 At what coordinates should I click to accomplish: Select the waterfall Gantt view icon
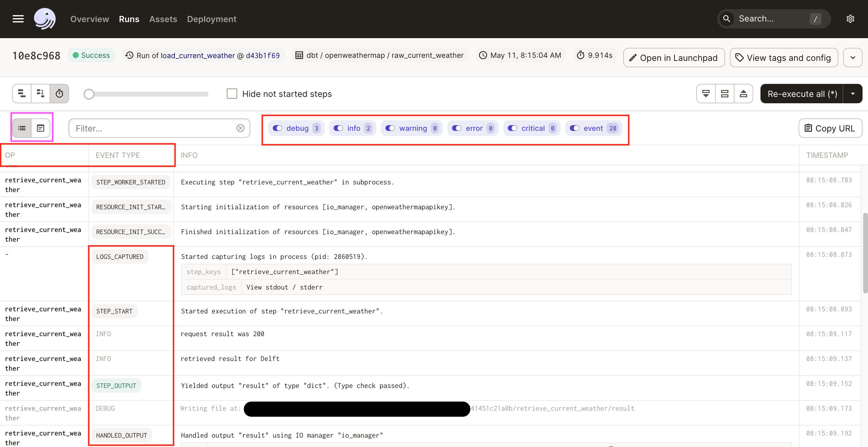tap(41, 93)
